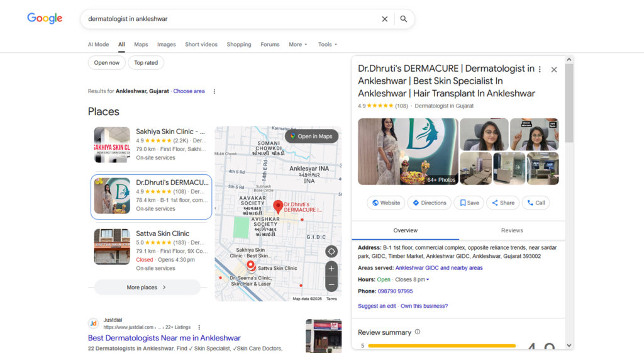Zoom in on the map
644x353 pixels.
coord(331,269)
